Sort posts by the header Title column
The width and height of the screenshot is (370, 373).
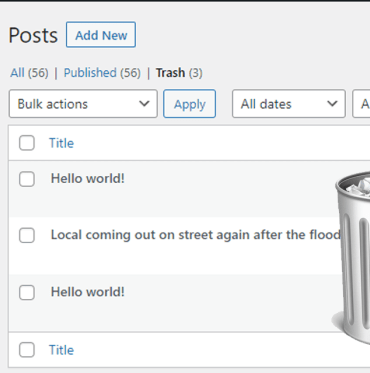tap(61, 143)
